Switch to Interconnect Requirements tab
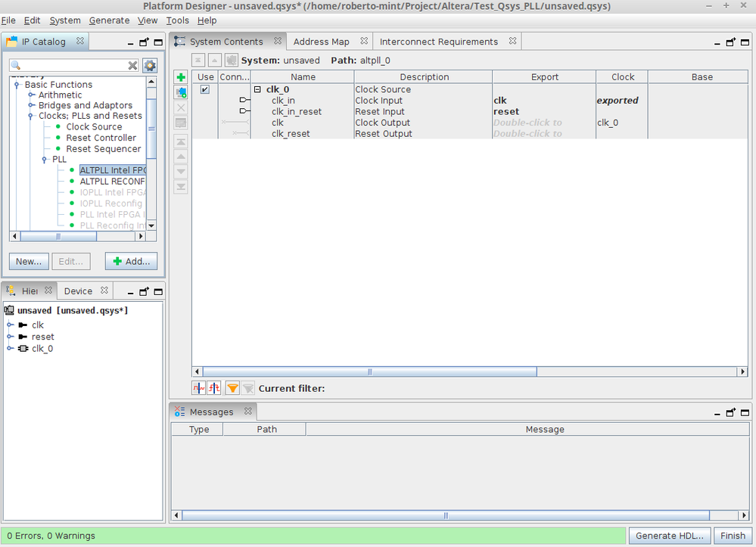The height and width of the screenshot is (547, 756). point(439,42)
